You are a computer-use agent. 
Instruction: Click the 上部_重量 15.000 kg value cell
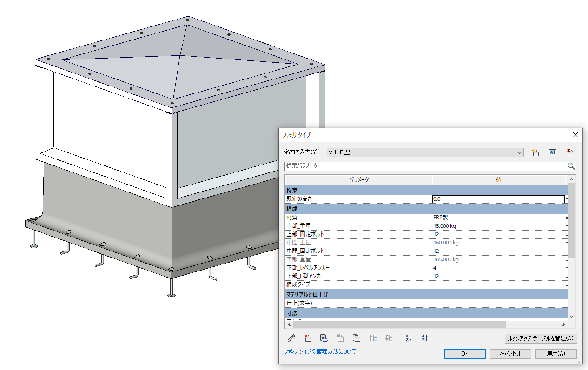[x=498, y=226]
